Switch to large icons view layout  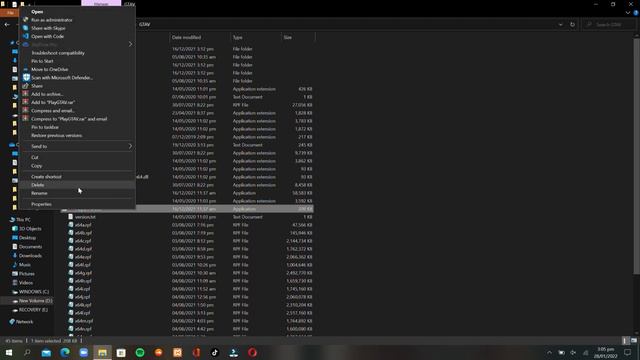coord(633,340)
